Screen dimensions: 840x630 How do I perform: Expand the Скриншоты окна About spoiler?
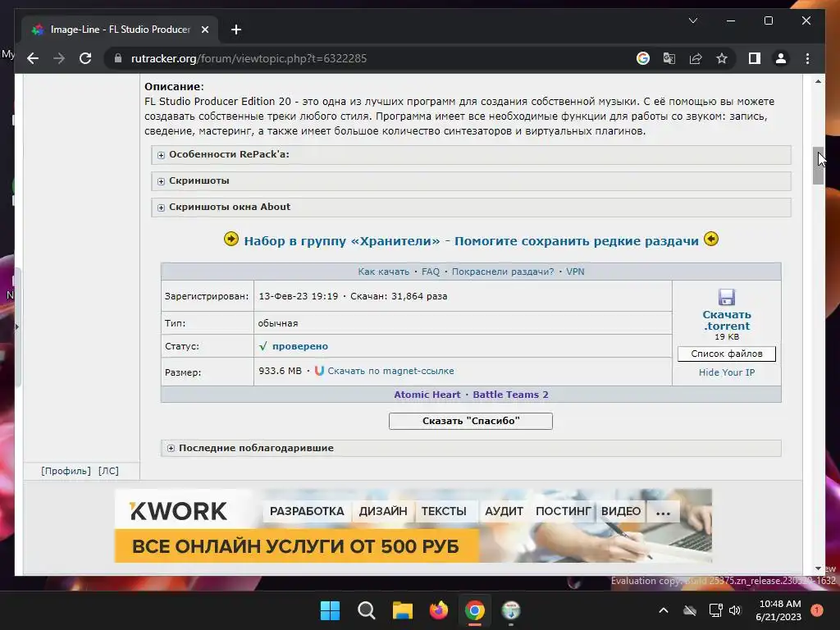pos(472,208)
